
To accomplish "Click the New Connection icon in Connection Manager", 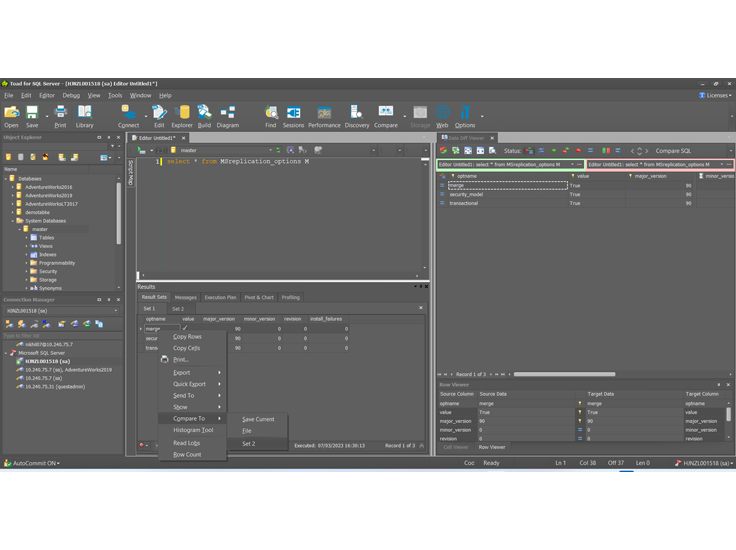I will point(9,324).
